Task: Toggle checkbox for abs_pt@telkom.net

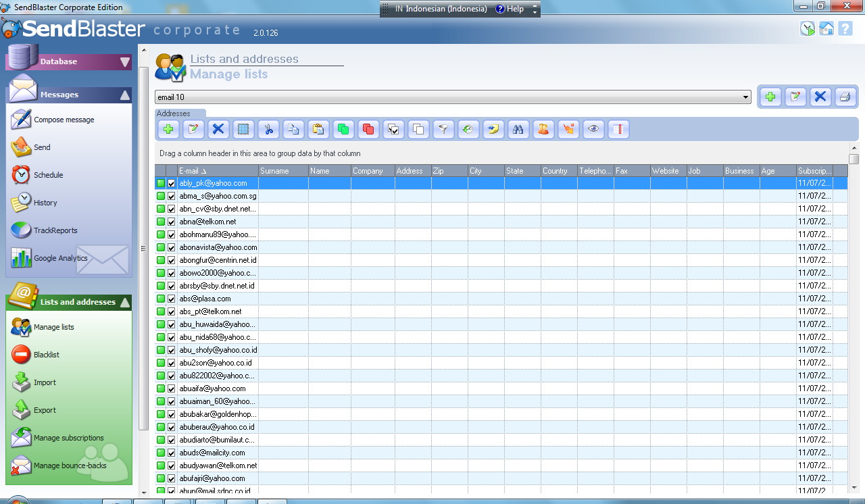Action: pos(172,311)
